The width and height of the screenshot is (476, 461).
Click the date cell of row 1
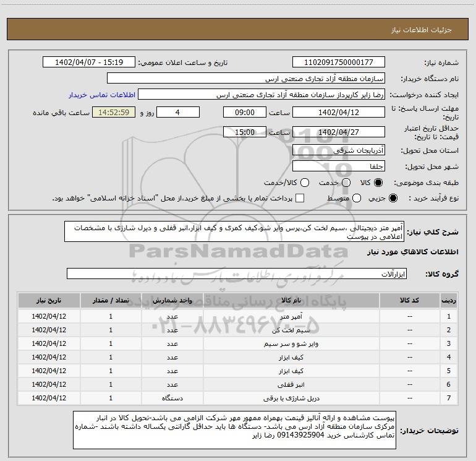tap(49, 316)
